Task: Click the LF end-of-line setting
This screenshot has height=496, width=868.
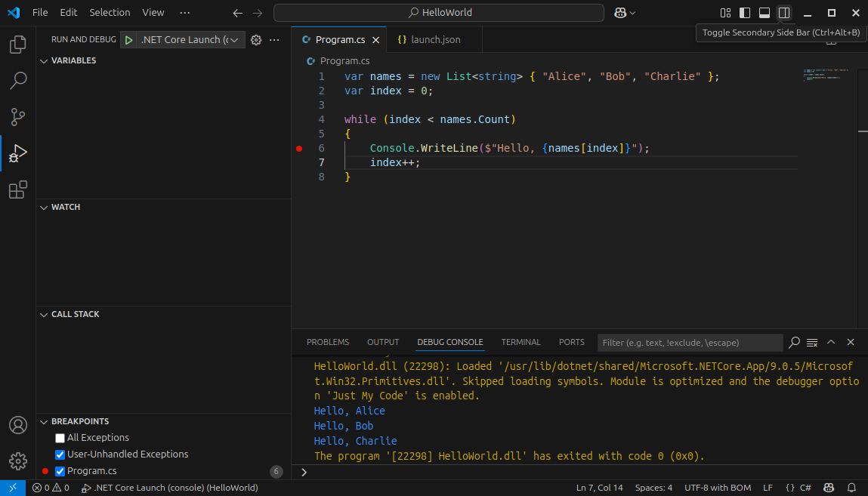Action: click(x=768, y=488)
